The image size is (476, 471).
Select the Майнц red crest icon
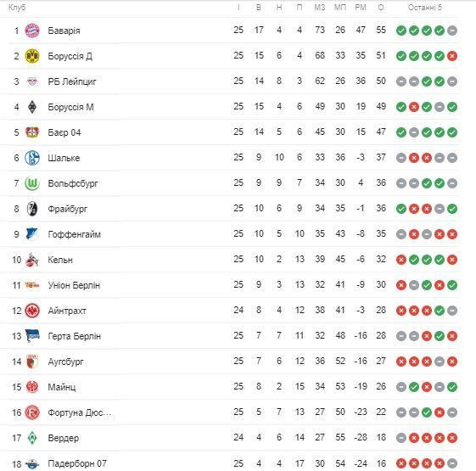coord(32,387)
